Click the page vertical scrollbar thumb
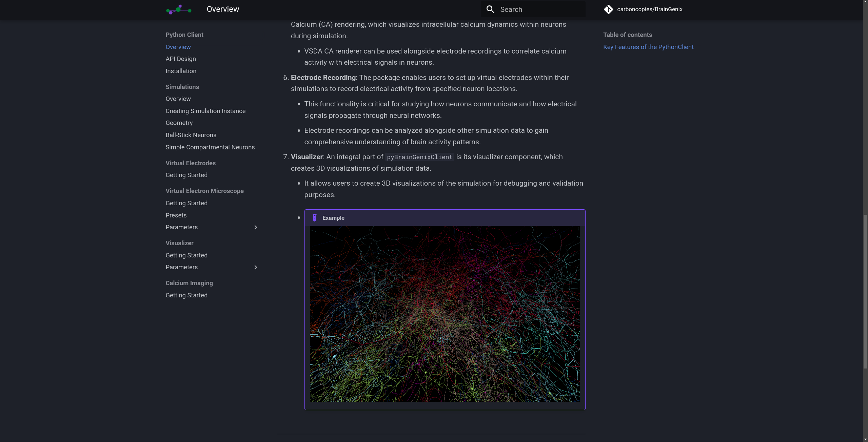Screen dimensions: 868x442 (x=865, y=291)
